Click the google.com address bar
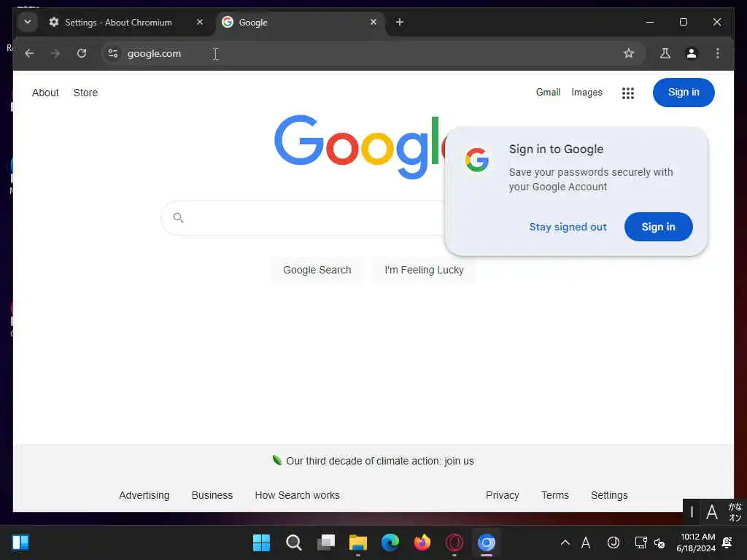 tap(373, 53)
